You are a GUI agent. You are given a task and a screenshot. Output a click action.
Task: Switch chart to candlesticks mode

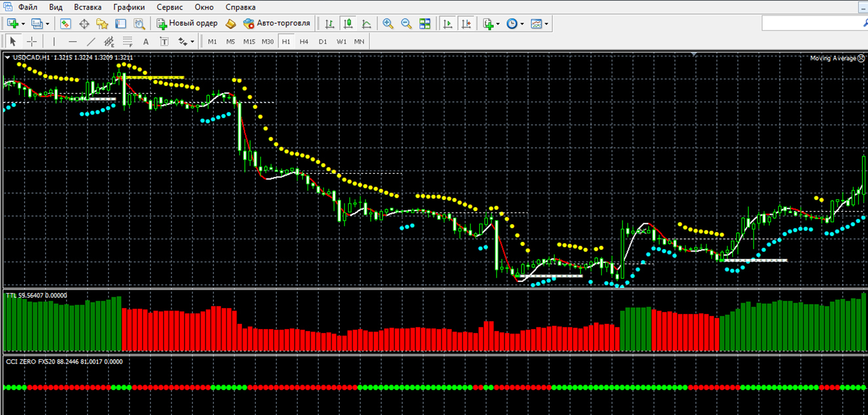[x=348, y=24]
